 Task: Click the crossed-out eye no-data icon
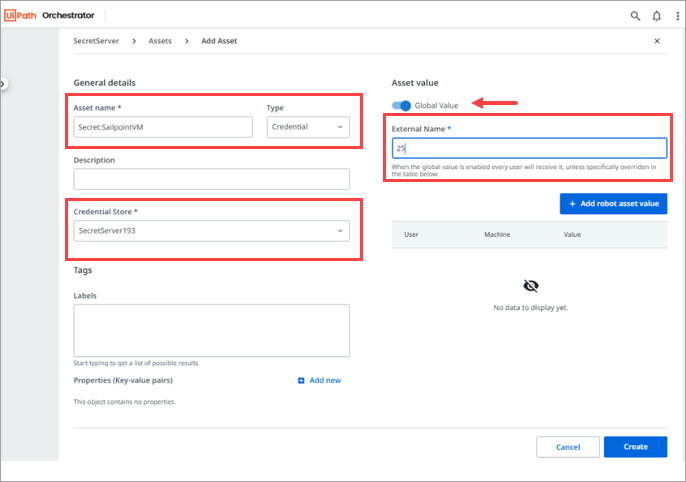point(531,286)
